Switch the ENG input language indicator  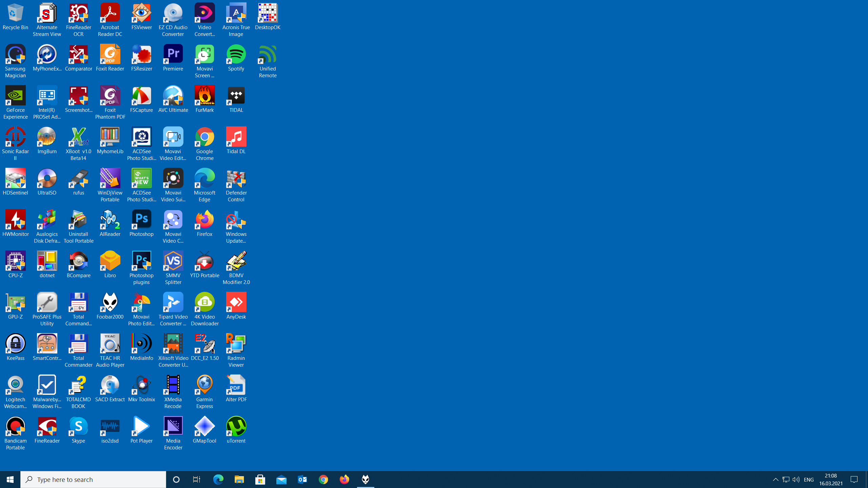coord(809,480)
